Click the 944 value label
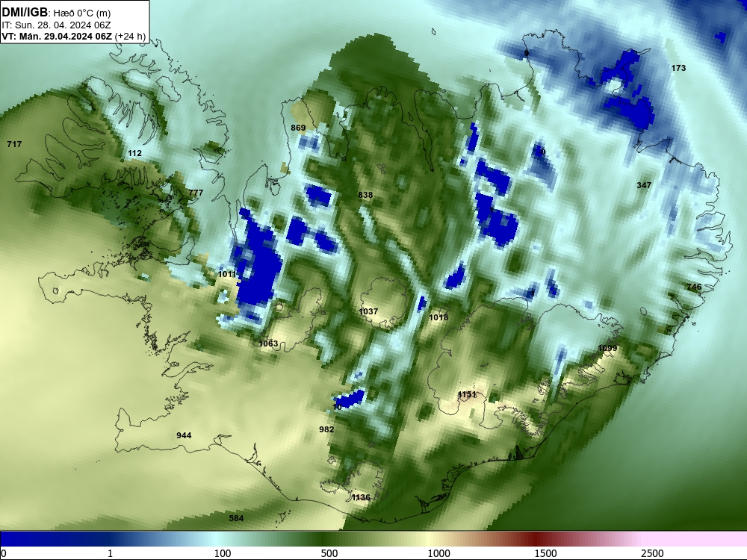 [184, 435]
